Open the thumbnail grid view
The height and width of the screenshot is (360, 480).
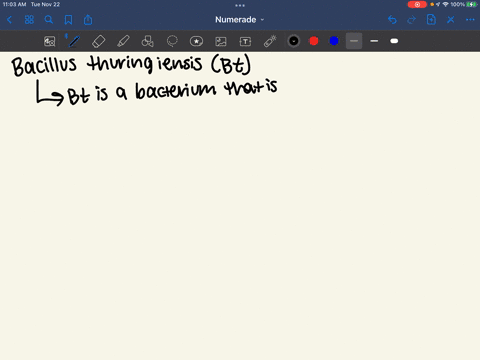[29, 20]
